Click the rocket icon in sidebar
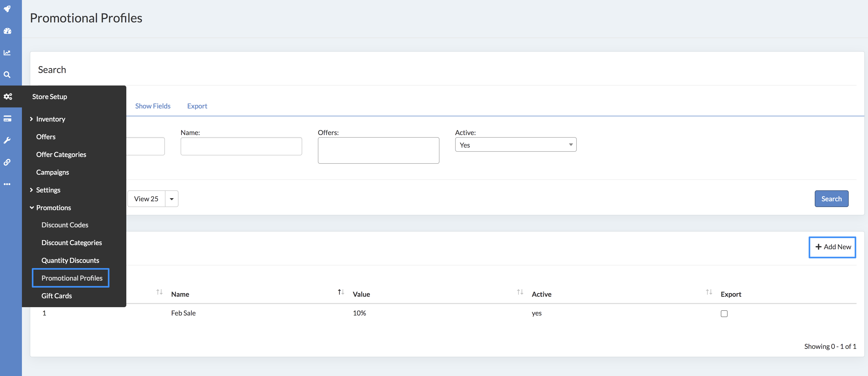868x376 pixels. pyautogui.click(x=7, y=9)
